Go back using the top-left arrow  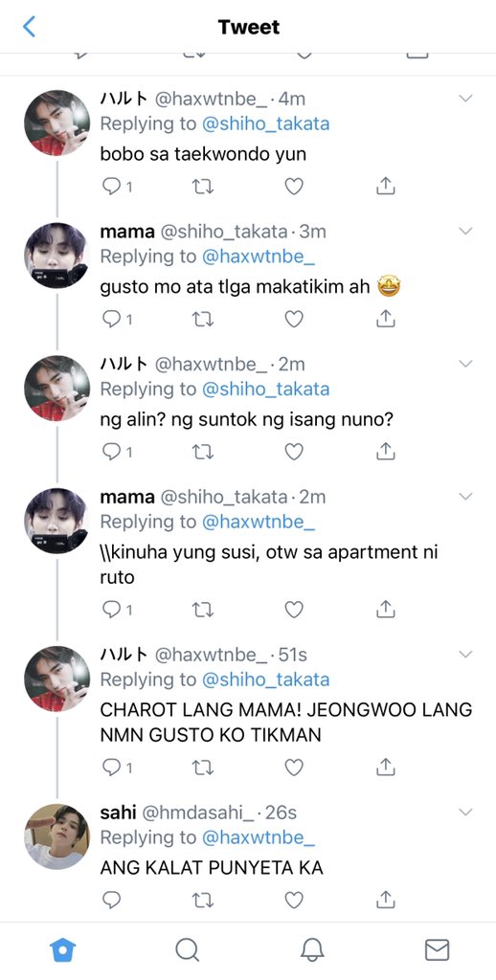(29, 27)
